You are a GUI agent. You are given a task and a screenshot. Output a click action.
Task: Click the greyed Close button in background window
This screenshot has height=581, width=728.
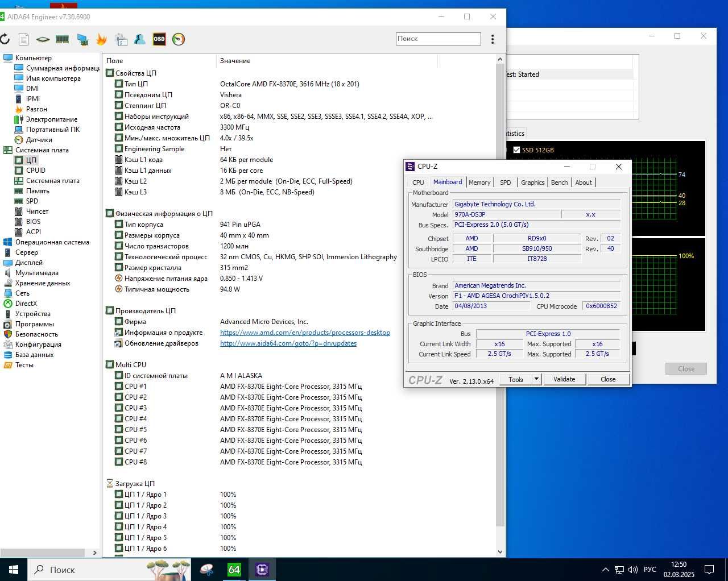(x=686, y=369)
